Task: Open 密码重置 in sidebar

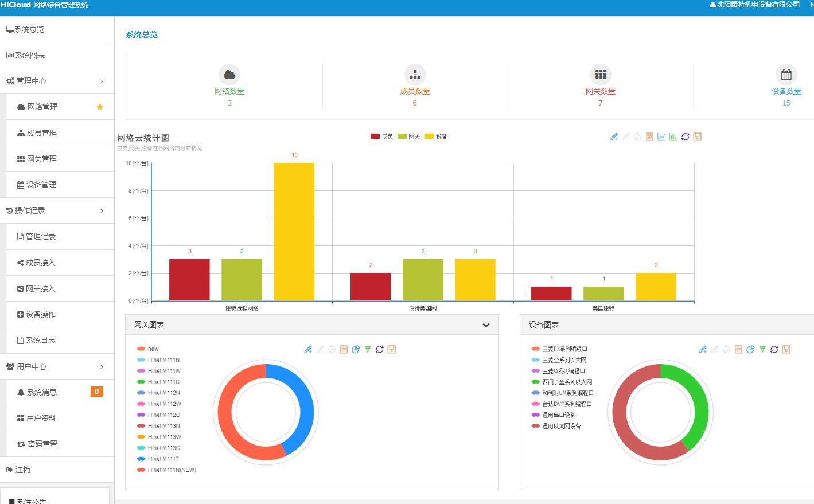Action: point(60,444)
